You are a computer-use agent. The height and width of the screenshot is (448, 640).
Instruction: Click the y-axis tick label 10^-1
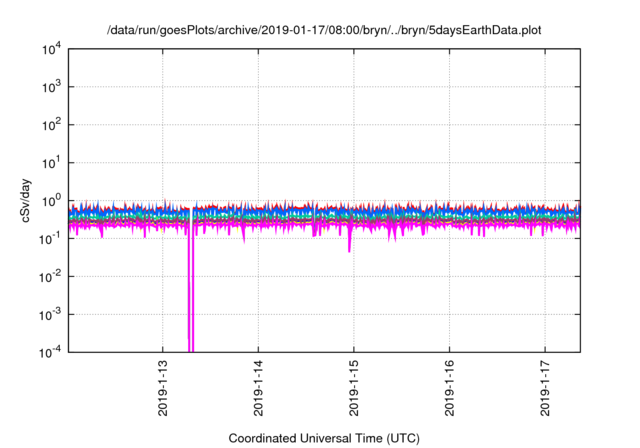click(50, 239)
